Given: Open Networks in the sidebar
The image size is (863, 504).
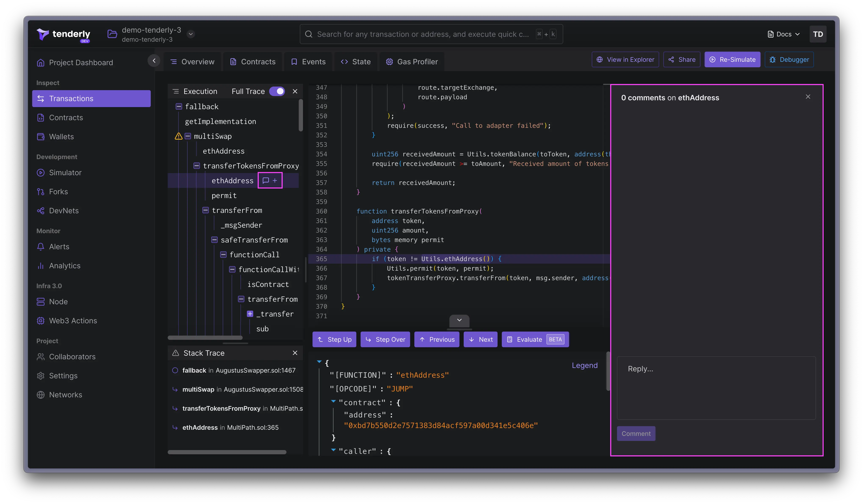Looking at the screenshot, I should pos(65,395).
